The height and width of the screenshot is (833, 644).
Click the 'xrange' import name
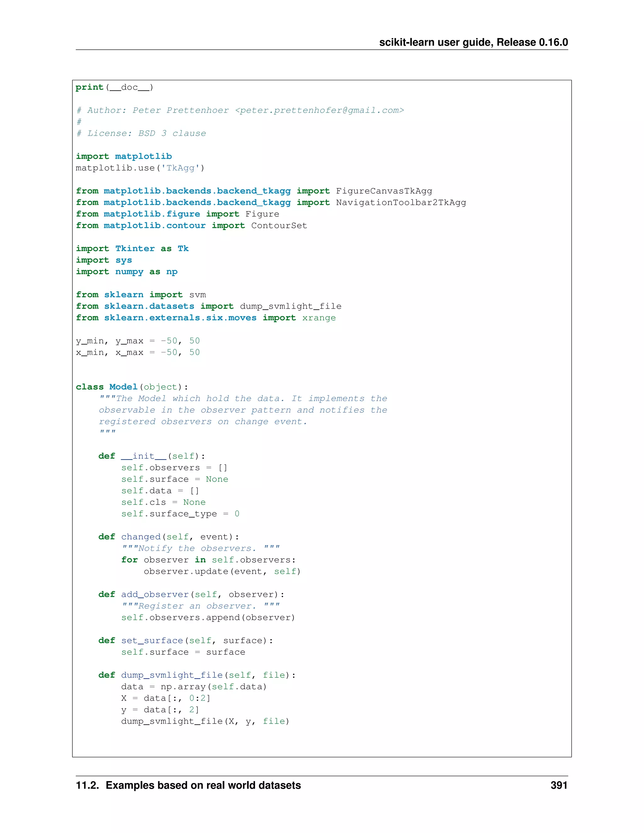coord(319,318)
